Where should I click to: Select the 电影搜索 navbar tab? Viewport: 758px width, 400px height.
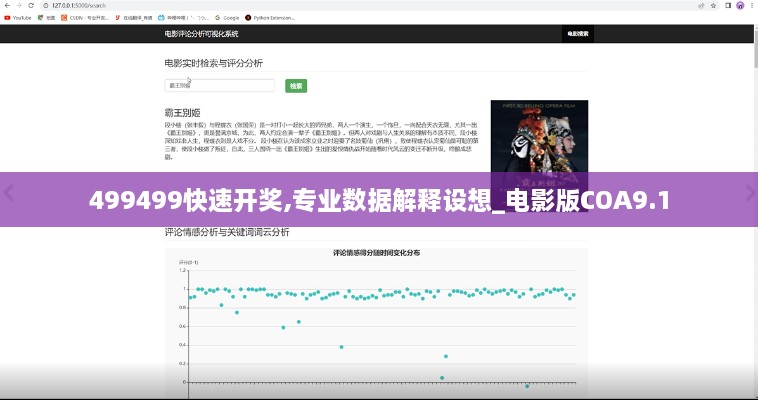point(578,34)
